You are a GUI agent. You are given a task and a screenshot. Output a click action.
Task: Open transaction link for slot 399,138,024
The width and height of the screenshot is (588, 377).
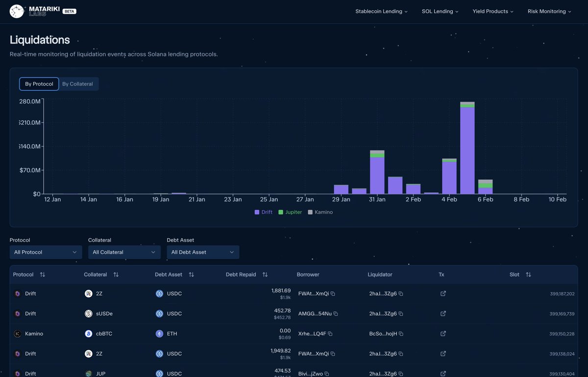[443, 354]
